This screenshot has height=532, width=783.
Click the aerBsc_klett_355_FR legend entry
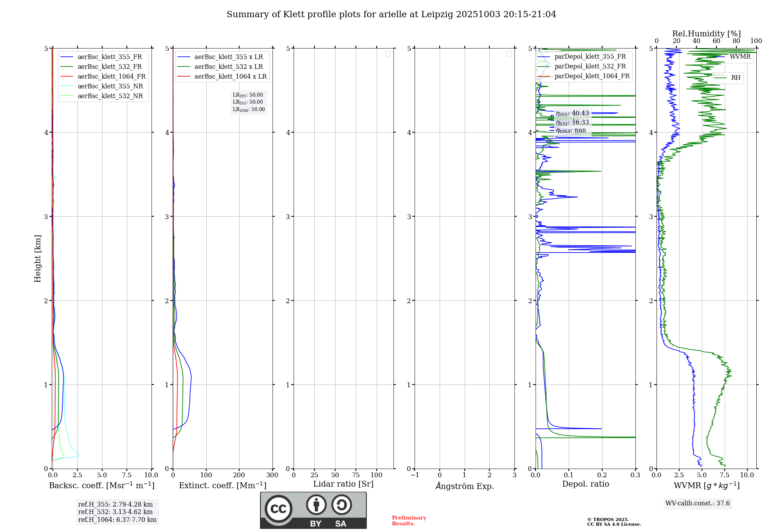[x=110, y=57]
